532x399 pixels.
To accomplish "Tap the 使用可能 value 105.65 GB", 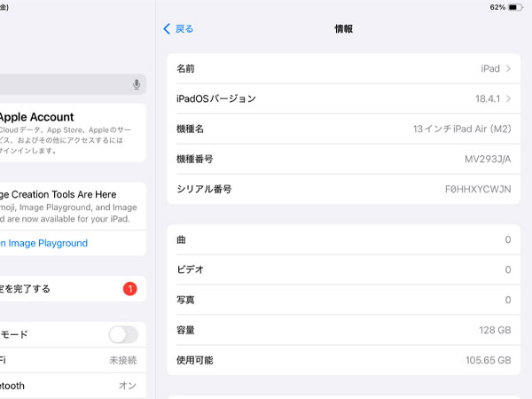I will click(488, 360).
